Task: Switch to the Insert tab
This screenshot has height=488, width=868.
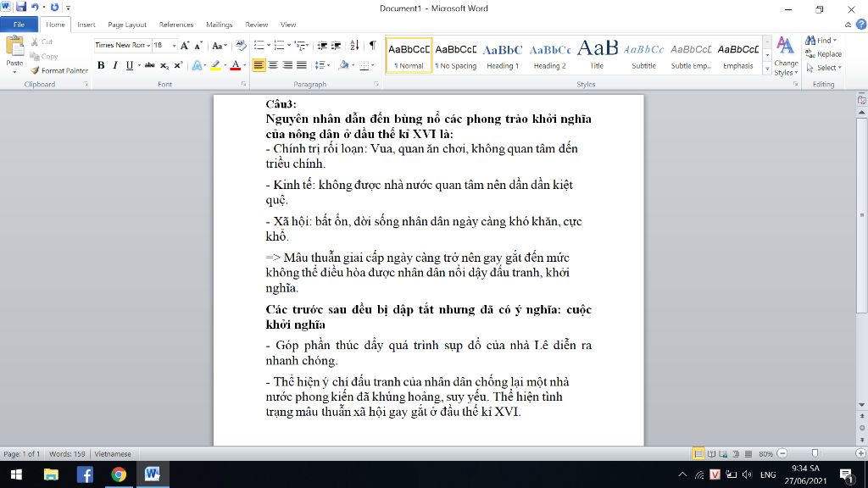Action: point(86,25)
